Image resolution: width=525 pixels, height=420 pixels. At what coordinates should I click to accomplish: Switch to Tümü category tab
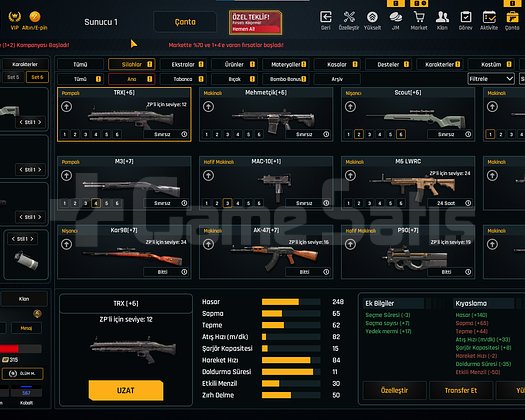[80, 64]
